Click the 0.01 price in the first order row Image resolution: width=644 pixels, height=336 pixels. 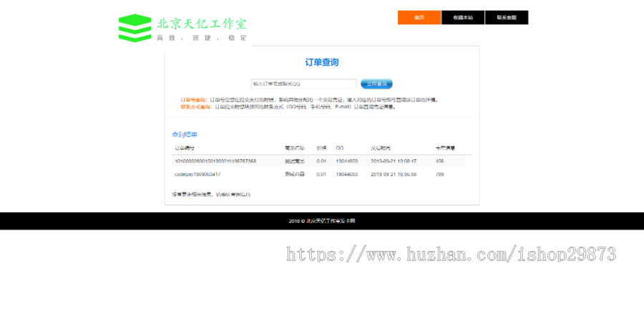[x=321, y=162]
